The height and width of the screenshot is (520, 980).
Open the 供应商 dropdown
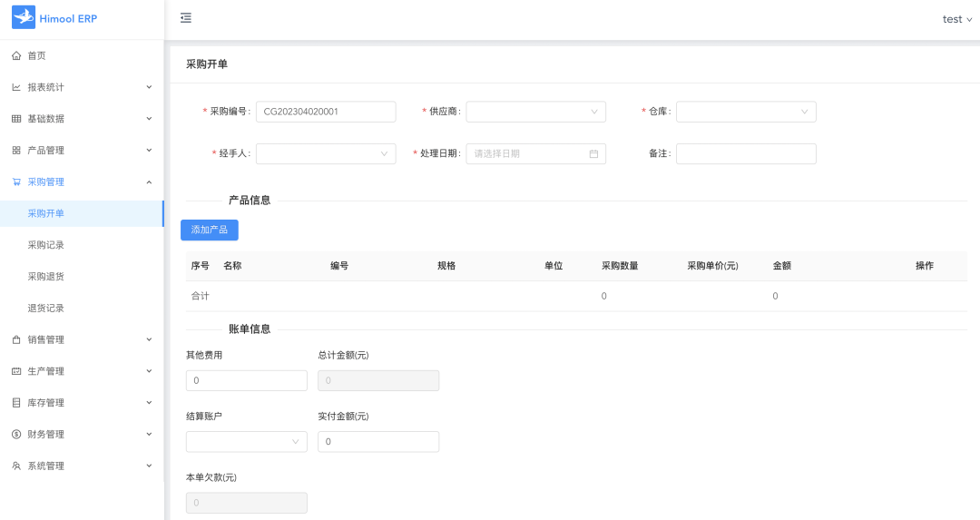(x=535, y=112)
